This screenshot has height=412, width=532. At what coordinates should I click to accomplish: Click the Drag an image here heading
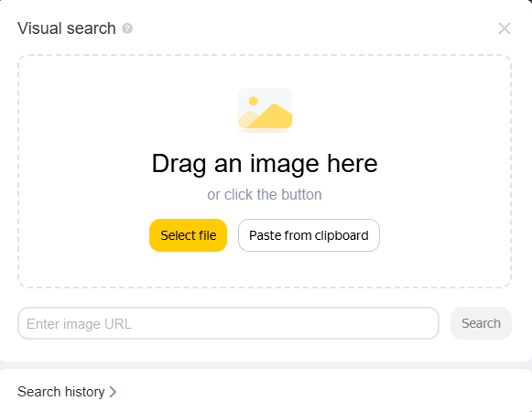pos(265,164)
